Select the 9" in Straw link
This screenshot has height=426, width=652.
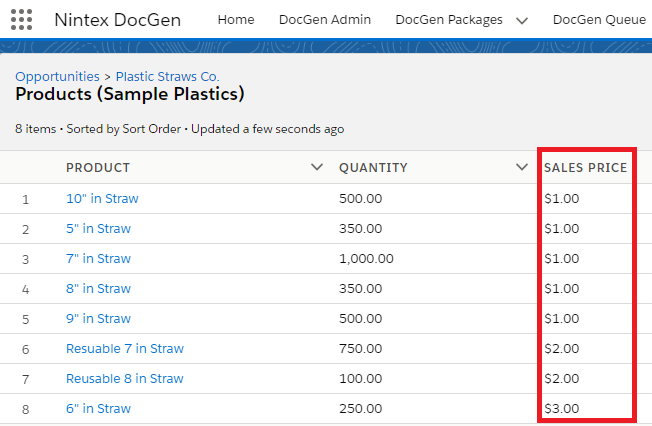[x=98, y=318]
